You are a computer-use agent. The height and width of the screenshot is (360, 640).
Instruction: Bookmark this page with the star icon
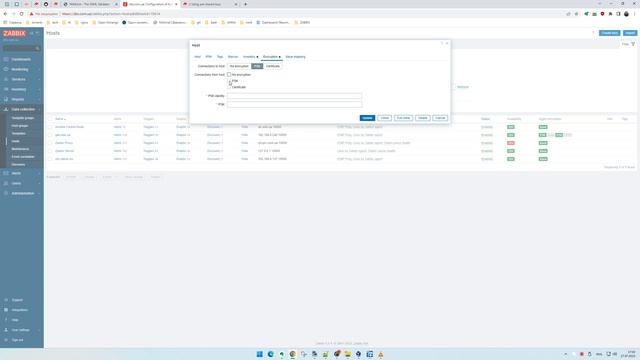point(576,14)
